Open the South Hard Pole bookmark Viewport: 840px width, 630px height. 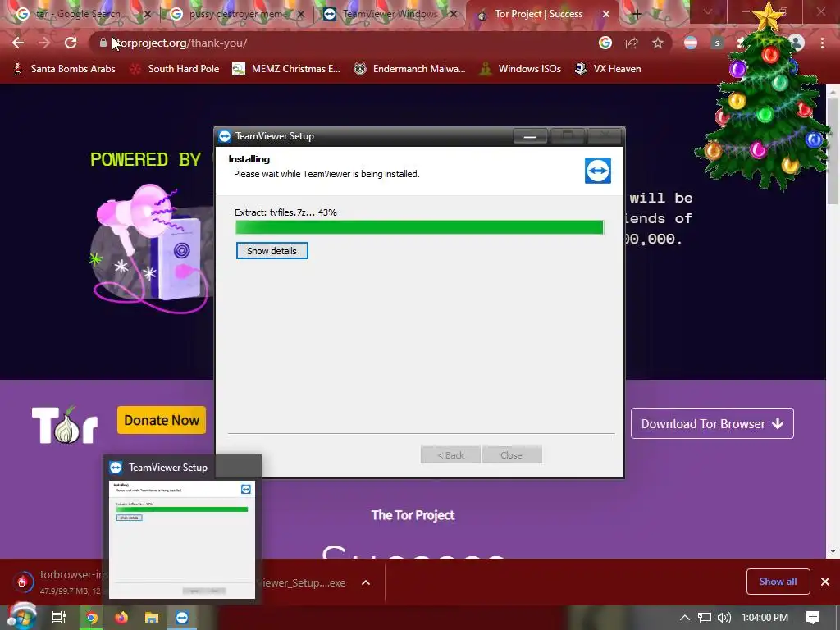(x=175, y=69)
